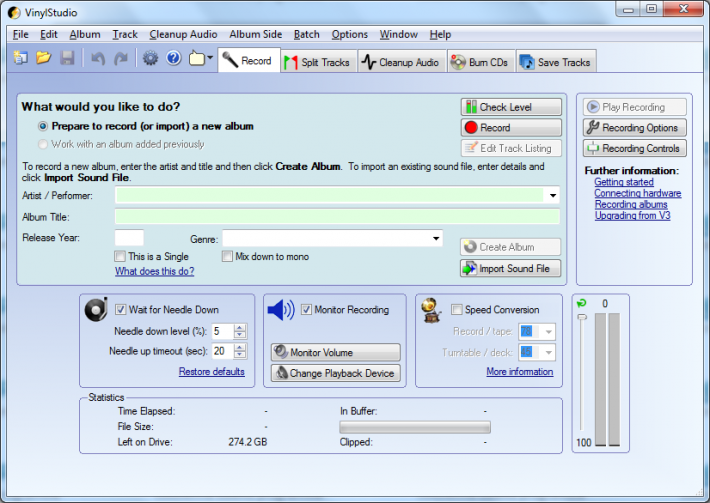Open the Help menu
This screenshot has height=503, width=710.
440,34
